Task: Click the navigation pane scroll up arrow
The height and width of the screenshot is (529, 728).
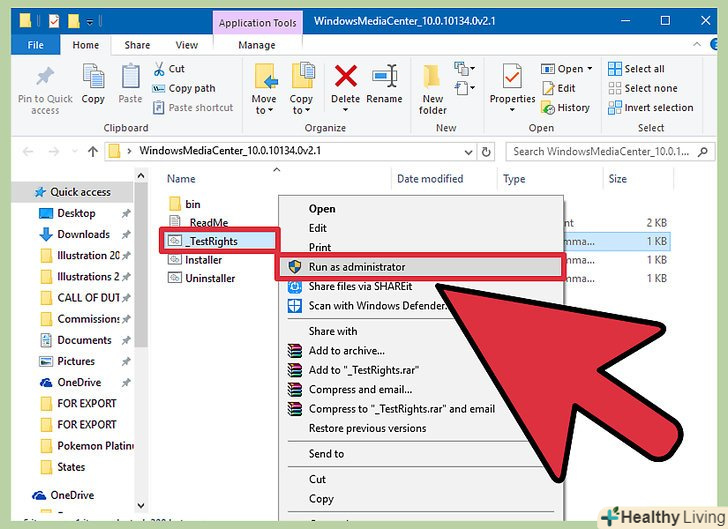Action: pos(141,176)
